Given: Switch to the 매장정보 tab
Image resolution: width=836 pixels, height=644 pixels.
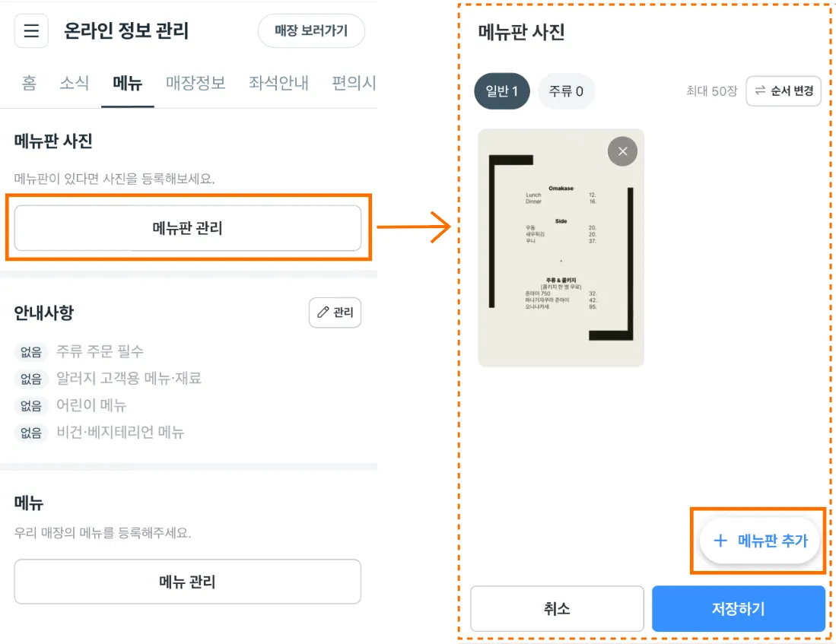Looking at the screenshot, I should click(195, 83).
